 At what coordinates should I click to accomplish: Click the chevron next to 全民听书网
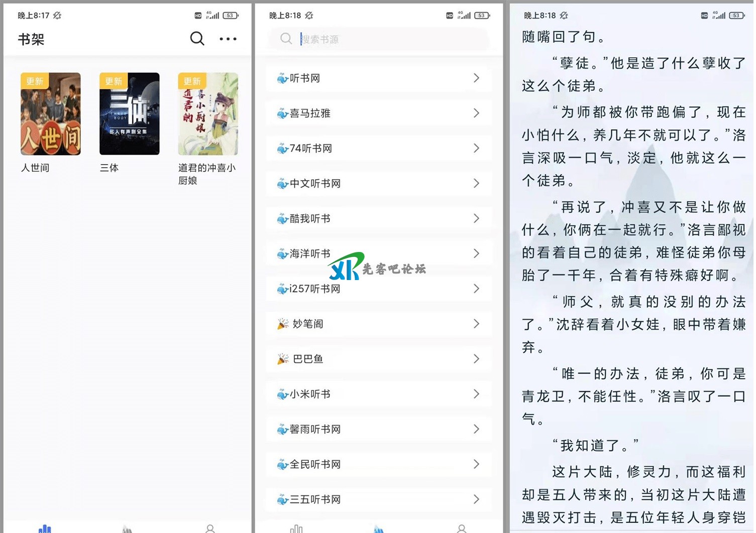(476, 464)
